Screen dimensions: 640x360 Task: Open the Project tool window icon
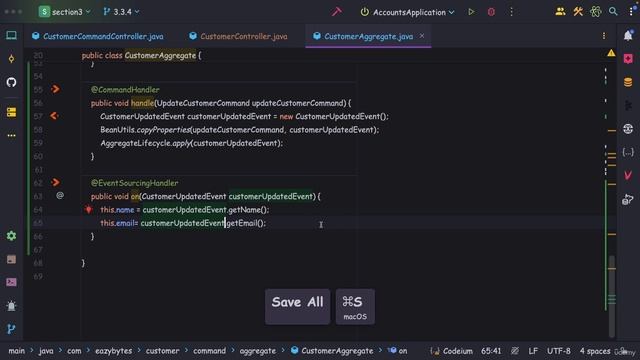(x=11, y=36)
